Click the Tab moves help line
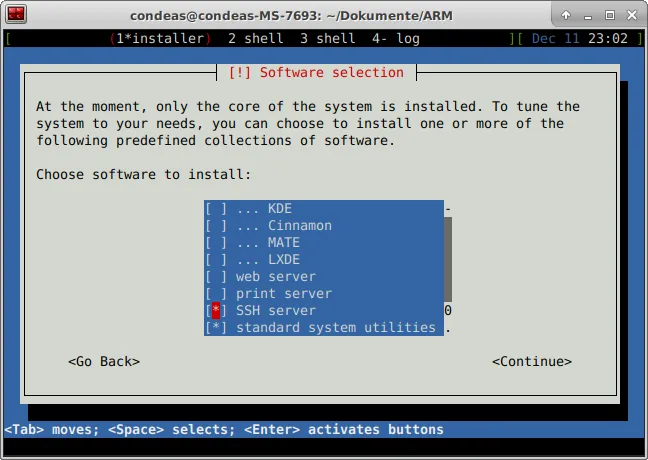Image resolution: width=648 pixels, height=460 pixels. (x=224, y=429)
